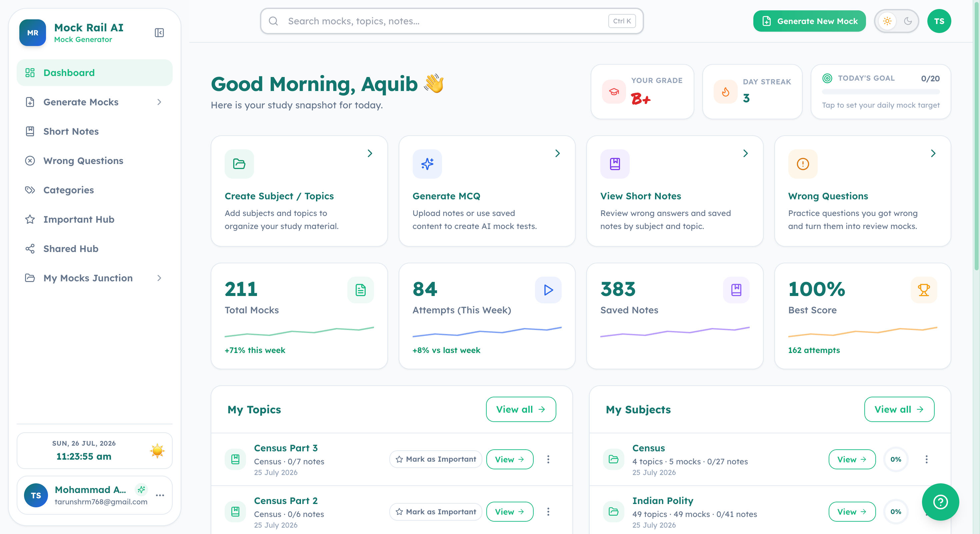The height and width of the screenshot is (534, 980).
Task: Click the Today's Goal progress bar
Action: point(881,92)
